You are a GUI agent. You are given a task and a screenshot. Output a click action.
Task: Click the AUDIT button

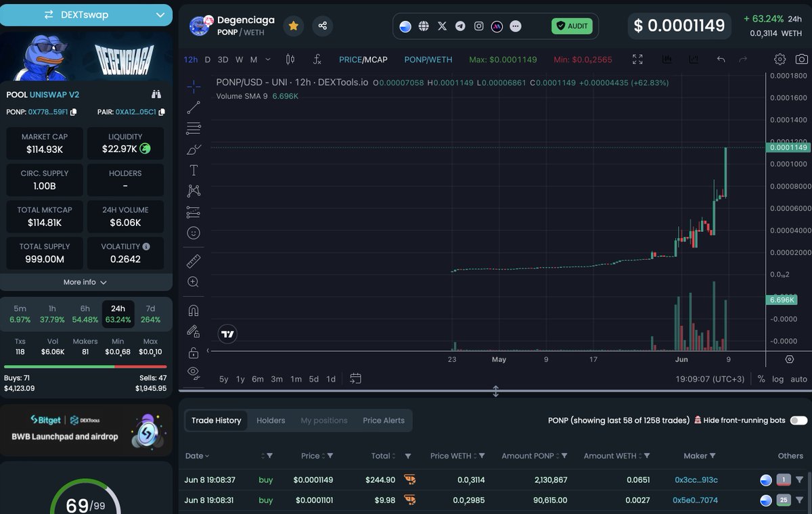click(572, 26)
